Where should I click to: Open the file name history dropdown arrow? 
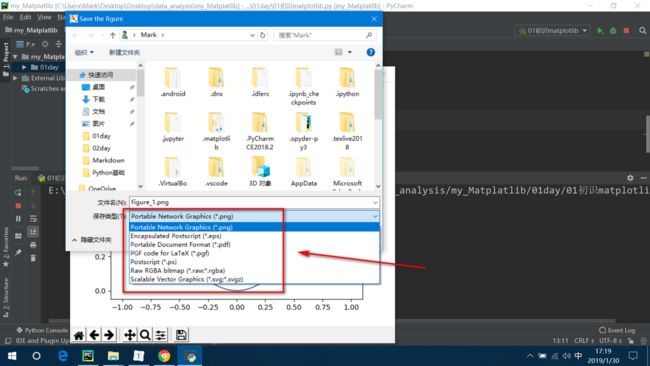tap(375, 202)
